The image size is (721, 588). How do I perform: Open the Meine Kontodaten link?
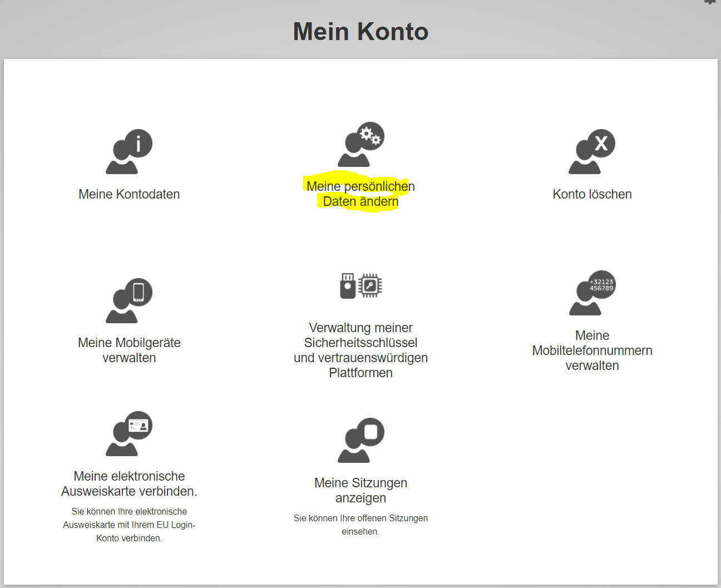pyautogui.click(x=129, y=194)
